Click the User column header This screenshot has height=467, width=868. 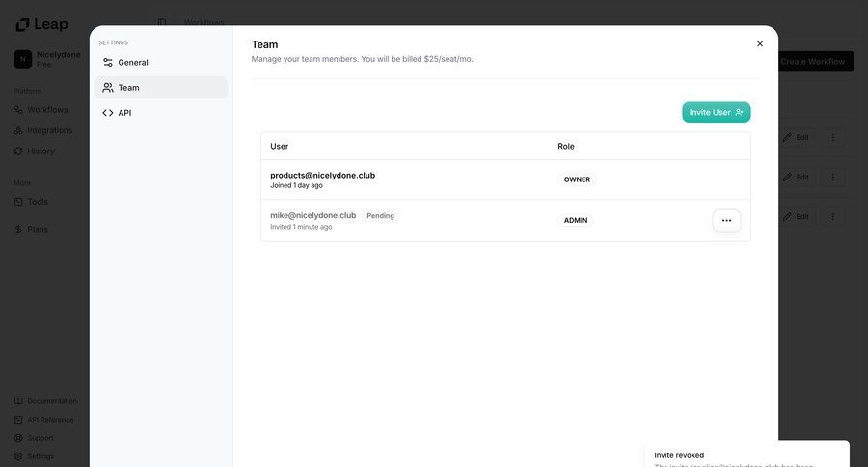[279, 147]
